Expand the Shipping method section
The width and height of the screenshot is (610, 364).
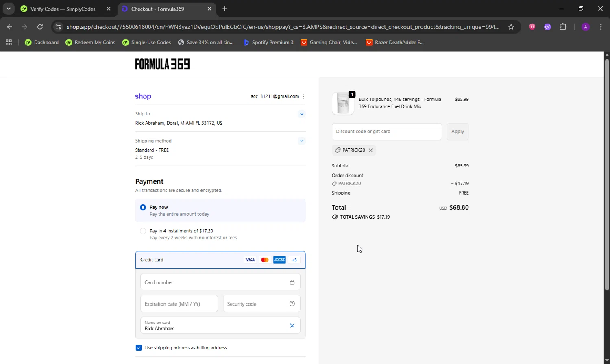302,141
